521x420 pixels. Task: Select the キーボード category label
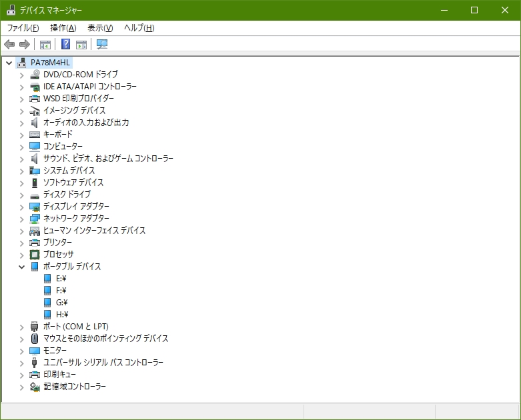pyautogui.click(x=58, y=134)
